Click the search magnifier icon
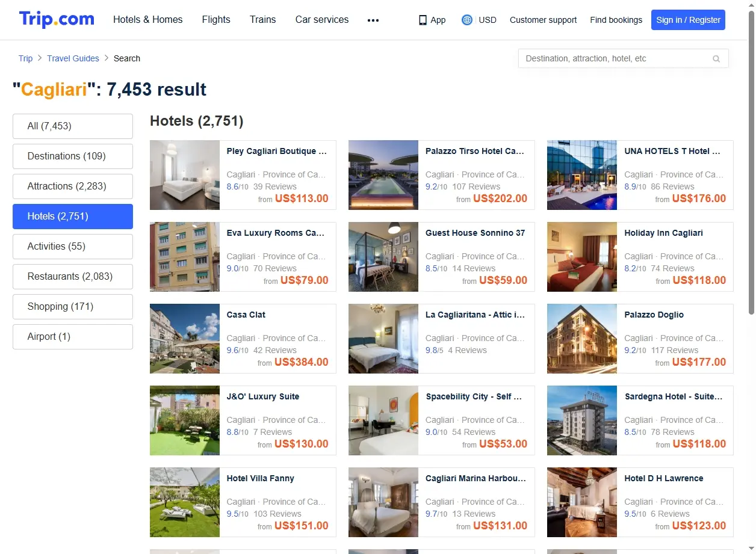 716,59
